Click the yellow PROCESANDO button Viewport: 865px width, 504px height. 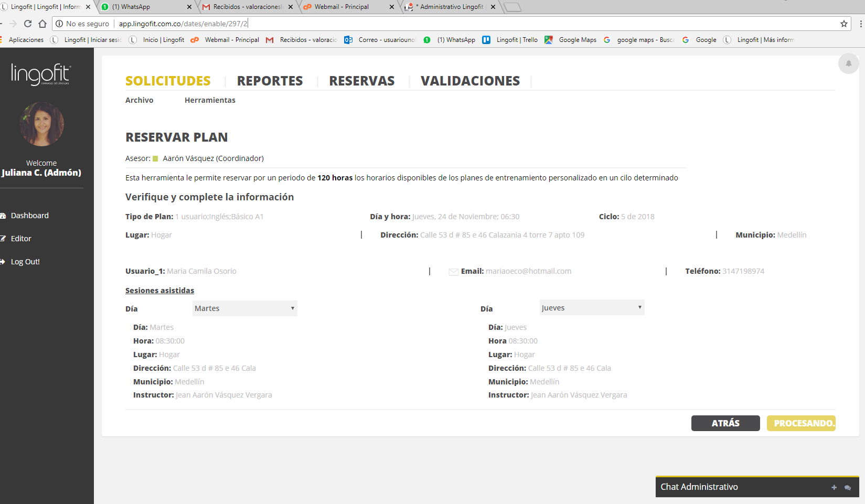(801, 423)
